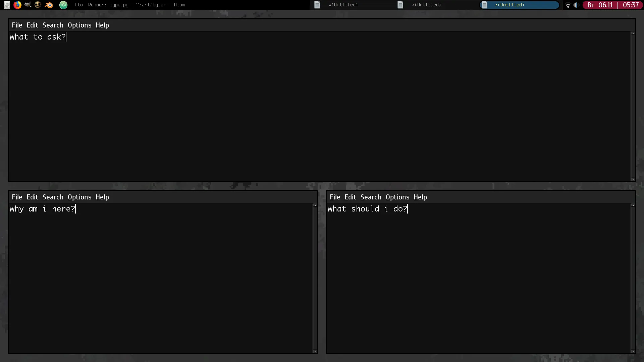Click the green Atom icon in the panel
This screenshot has height=362, width=644.
(63, 5)
